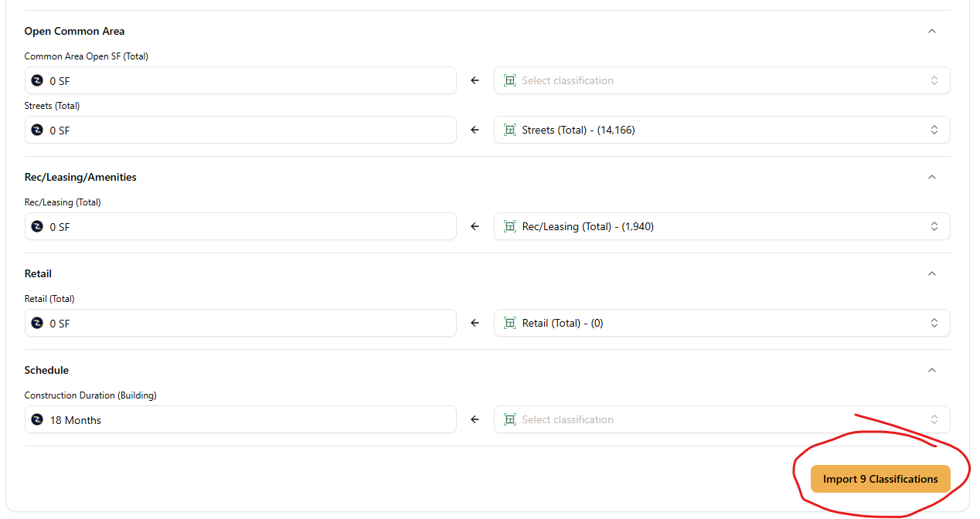Screen dimensions: 980x519
Task: Click the Rec/Leasing (Total) 0 SF field
Action: (x=240, y=227)
